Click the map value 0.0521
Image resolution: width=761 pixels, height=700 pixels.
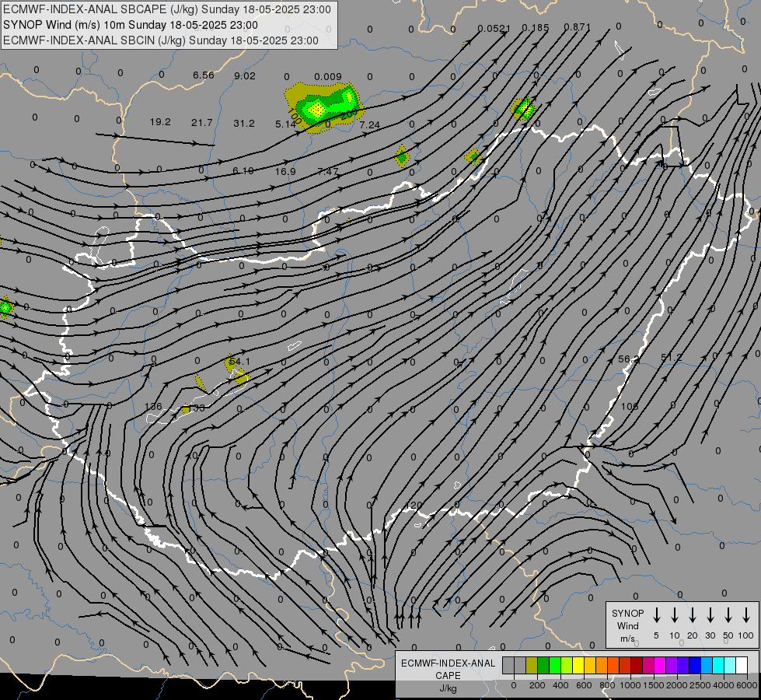(x=494, y=28)
